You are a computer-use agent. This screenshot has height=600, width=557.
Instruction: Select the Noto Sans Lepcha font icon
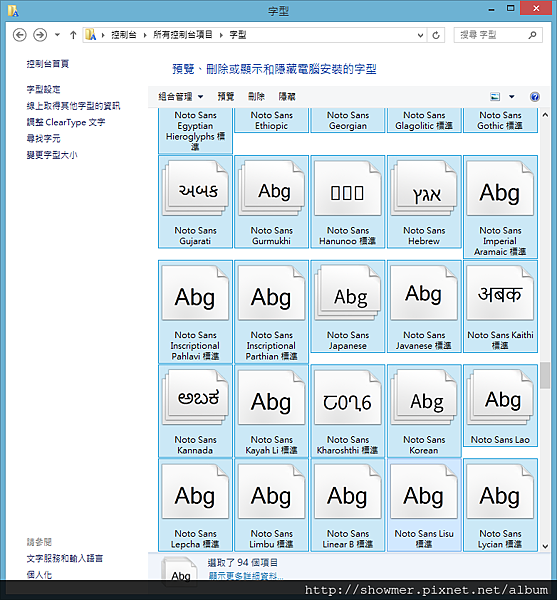[x=195, y=492]
